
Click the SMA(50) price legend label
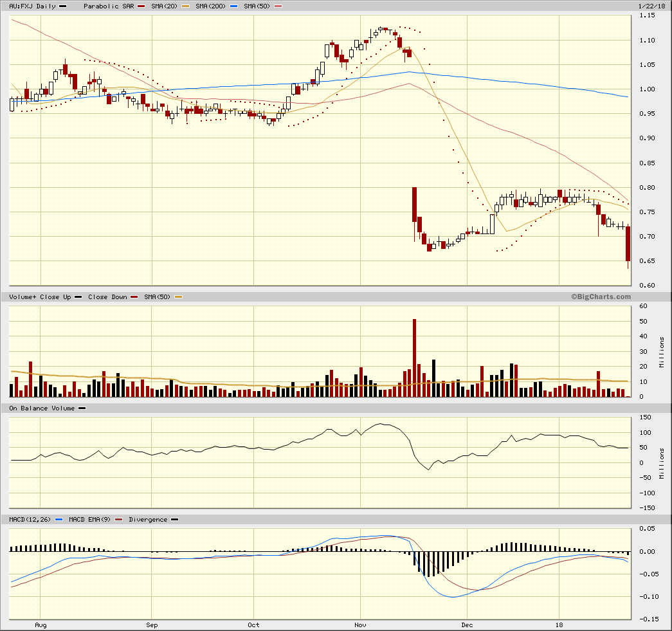(x=257, y=6)
